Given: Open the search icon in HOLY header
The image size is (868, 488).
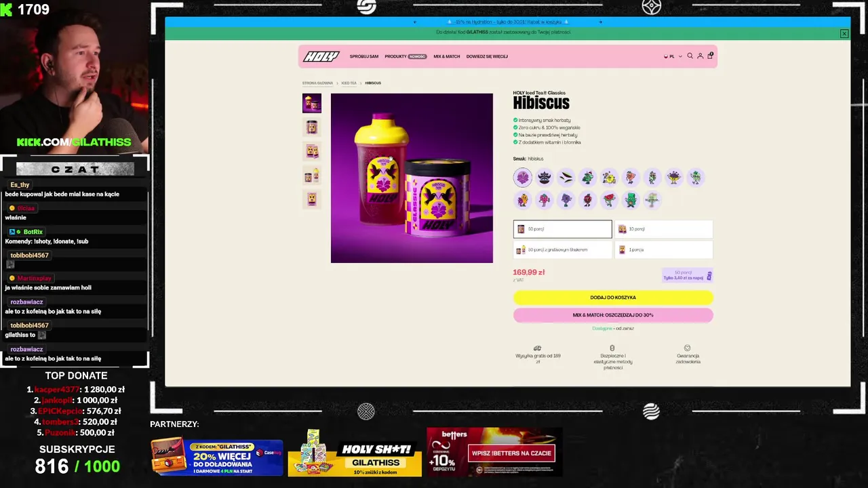Looking at the screenshot, I should [690, 56].
